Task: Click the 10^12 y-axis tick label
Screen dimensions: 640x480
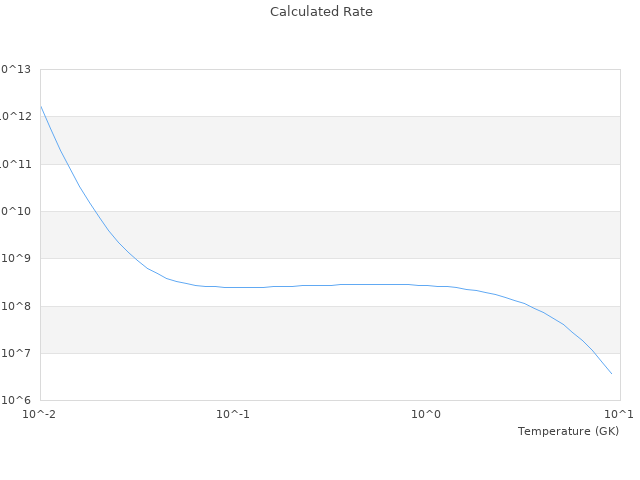Action: pos(16,117)
